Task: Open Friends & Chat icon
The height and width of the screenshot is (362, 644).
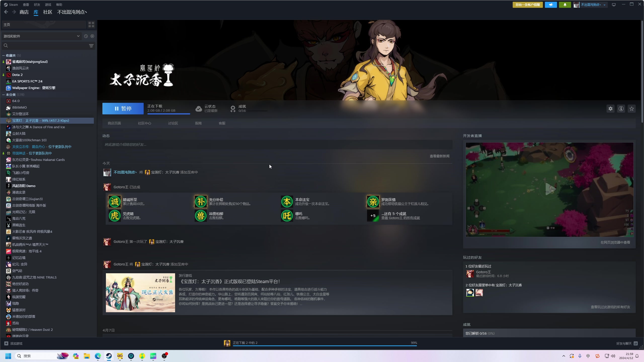Action: tap(636, 343)
